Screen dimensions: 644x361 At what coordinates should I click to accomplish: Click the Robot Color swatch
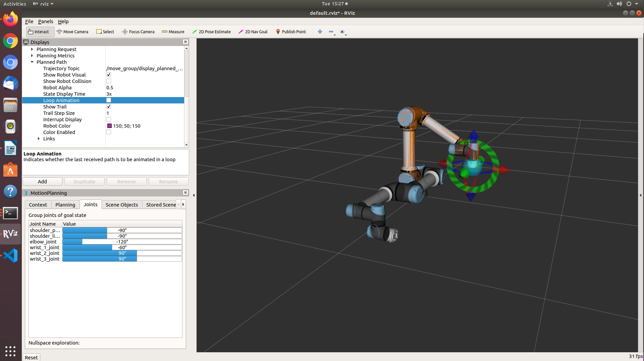109,126
